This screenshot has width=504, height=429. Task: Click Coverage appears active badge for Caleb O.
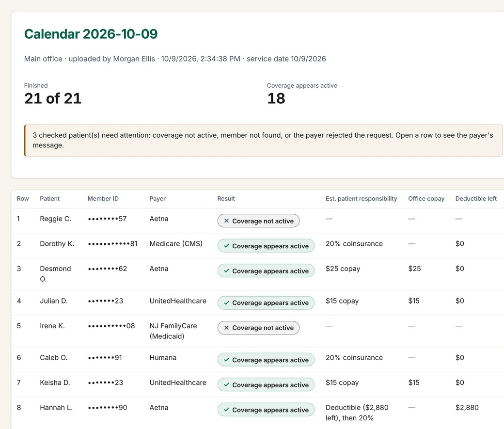[x=266, y=360]
